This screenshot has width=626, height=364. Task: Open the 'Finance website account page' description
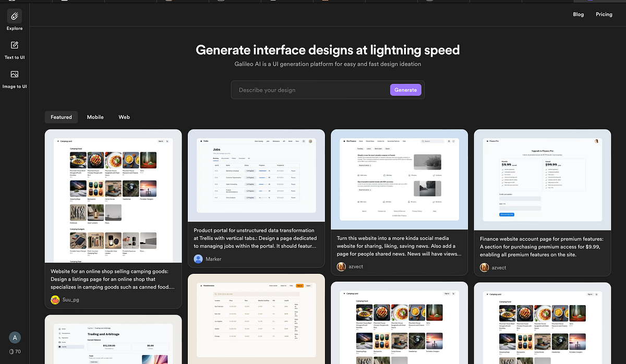(x=541, y=247)
